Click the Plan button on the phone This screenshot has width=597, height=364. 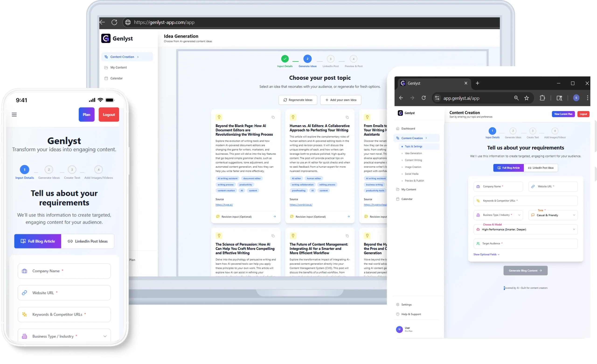click(x=87, y=114)
